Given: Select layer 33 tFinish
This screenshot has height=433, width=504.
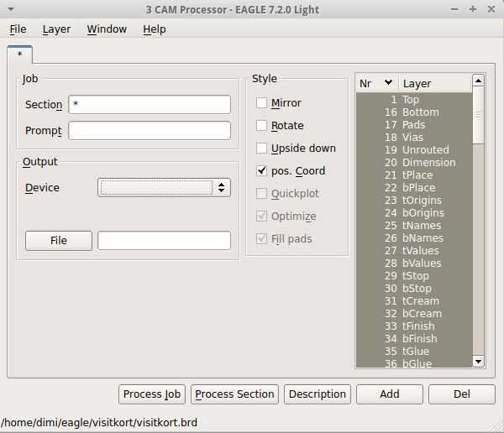Looking at the screenshot, I should 414,326.
